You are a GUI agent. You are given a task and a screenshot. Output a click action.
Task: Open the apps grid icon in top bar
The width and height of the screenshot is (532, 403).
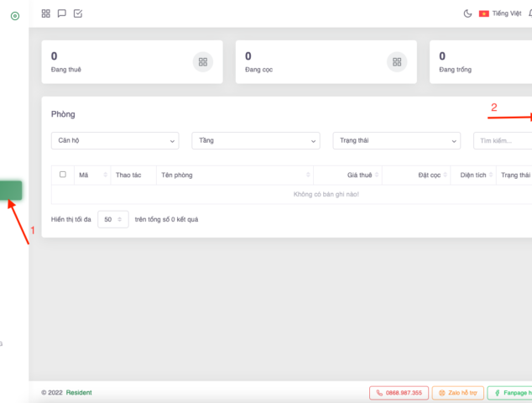46,13
